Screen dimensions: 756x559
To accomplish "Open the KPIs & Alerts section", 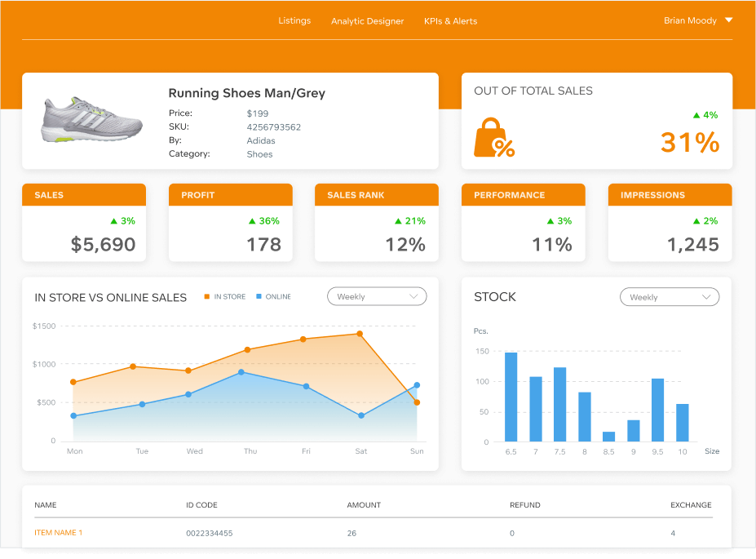I will coord(450,21).
